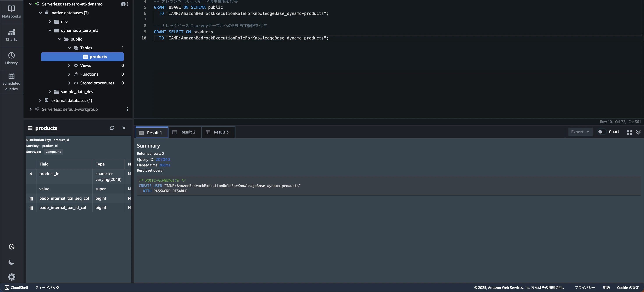Open Scheduled queries panel

coord(11,82)
